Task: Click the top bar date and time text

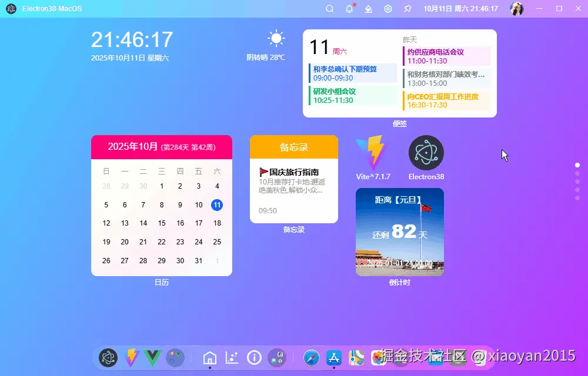Action: point(460,9)
